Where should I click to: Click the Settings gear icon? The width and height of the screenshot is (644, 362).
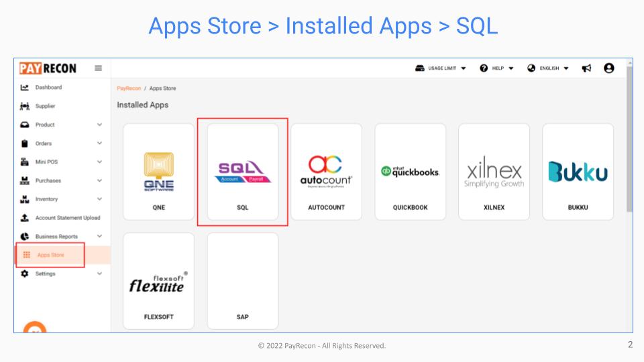coord(25,274)
